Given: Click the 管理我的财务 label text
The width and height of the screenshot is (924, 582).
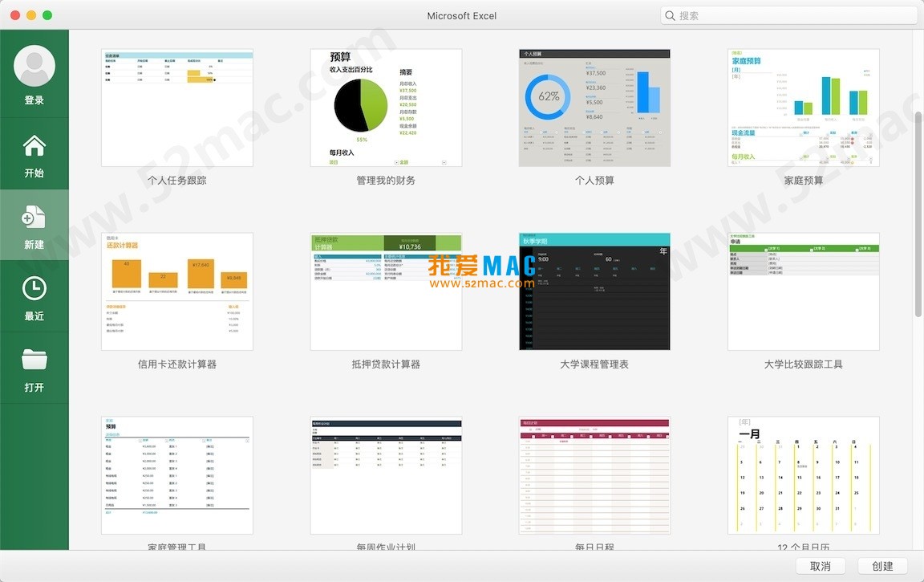Looking at the screenshot, I should pos(386,181).
